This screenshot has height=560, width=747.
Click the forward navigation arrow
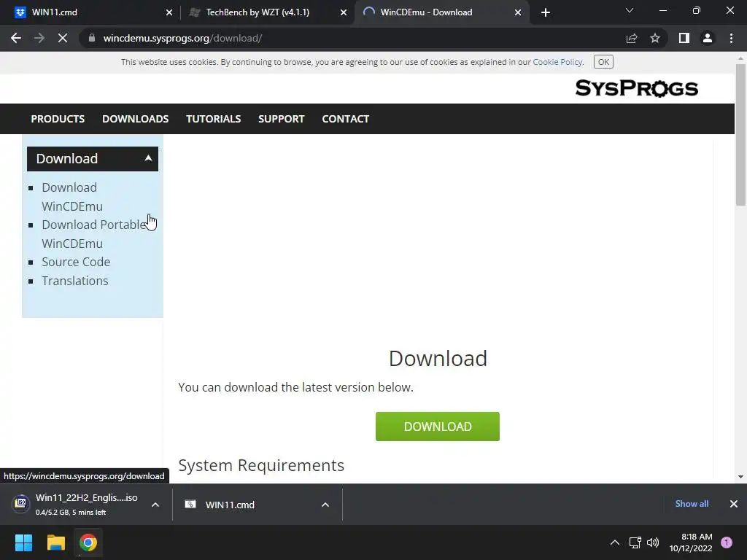pos(39,38)
